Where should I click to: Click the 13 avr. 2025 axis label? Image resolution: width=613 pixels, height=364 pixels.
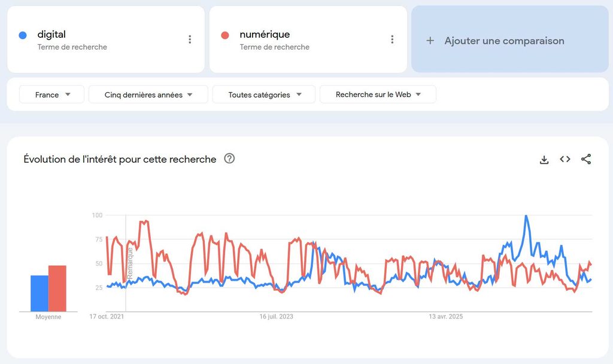(445, 317)
